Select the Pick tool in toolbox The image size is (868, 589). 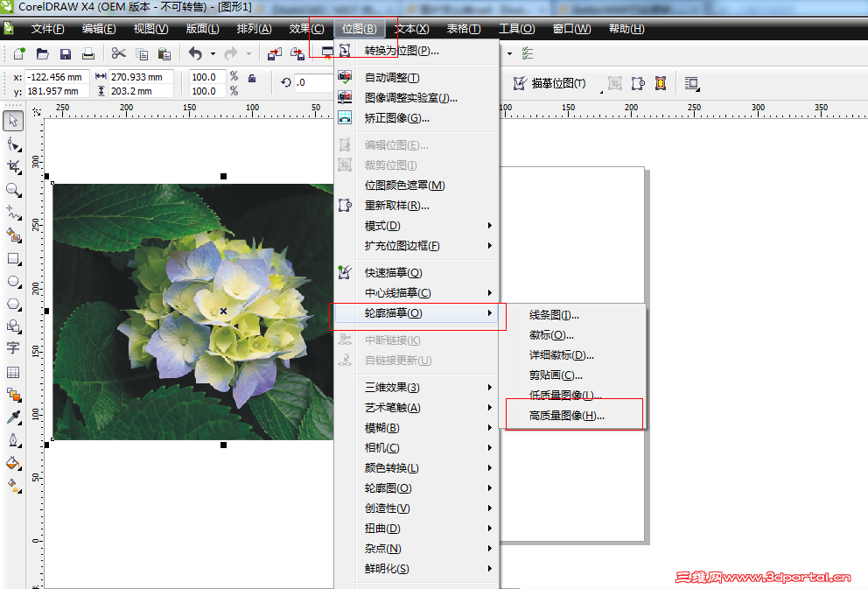[13, 121]
